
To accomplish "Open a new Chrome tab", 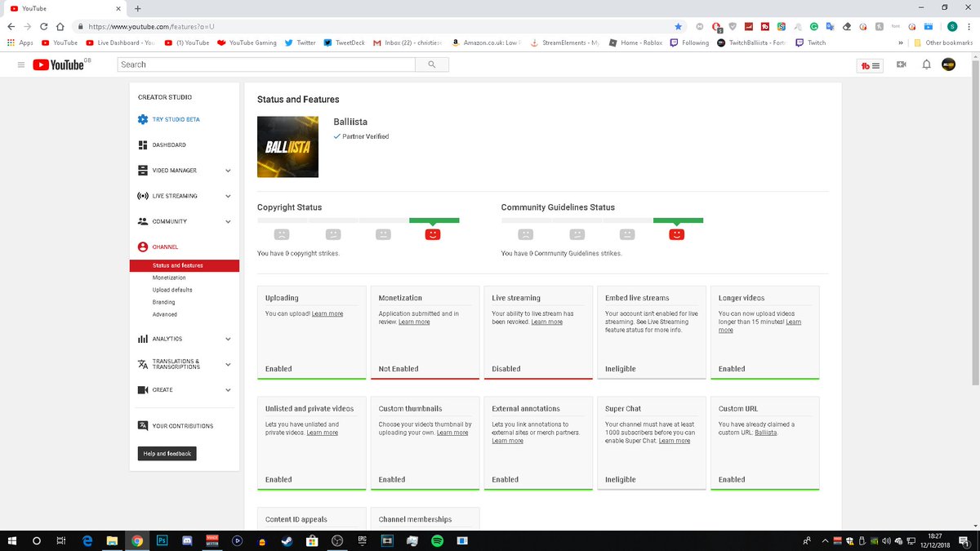I will point(137,8).
